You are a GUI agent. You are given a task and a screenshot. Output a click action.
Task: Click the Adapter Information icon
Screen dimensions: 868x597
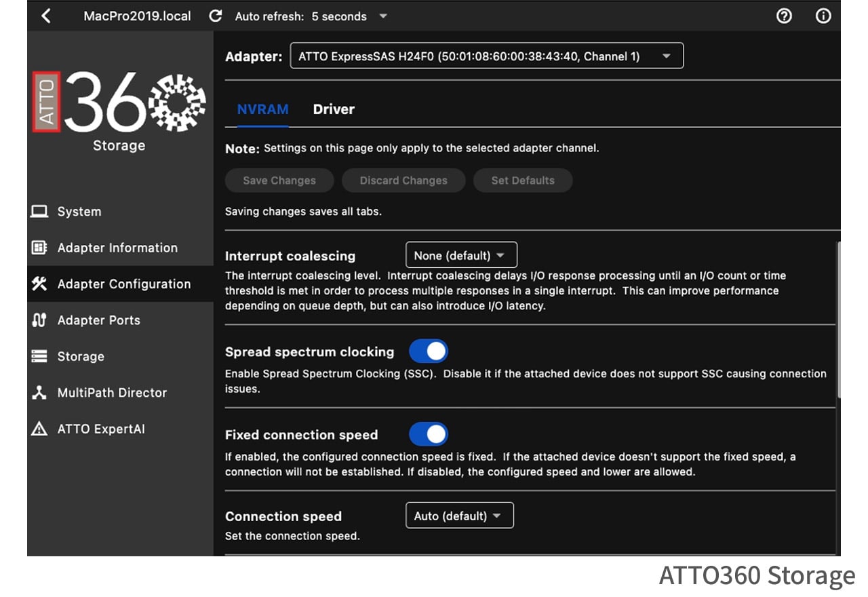tap(39, 248)
